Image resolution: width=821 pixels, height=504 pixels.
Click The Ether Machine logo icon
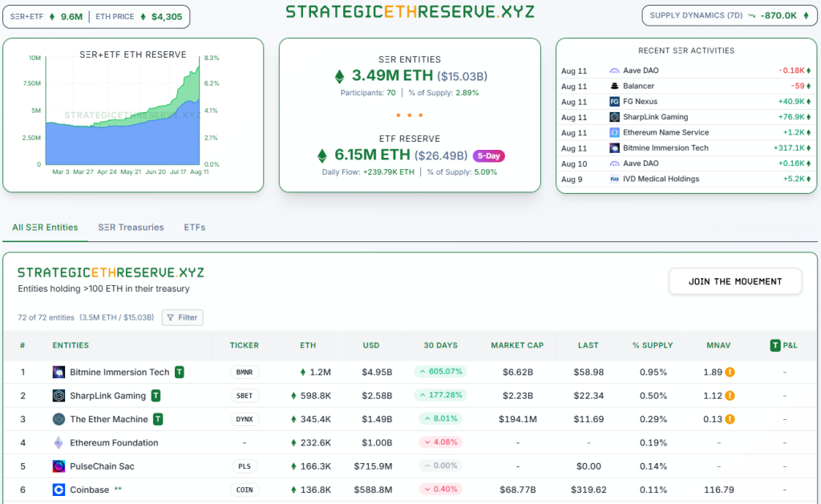tap(59, 419)
